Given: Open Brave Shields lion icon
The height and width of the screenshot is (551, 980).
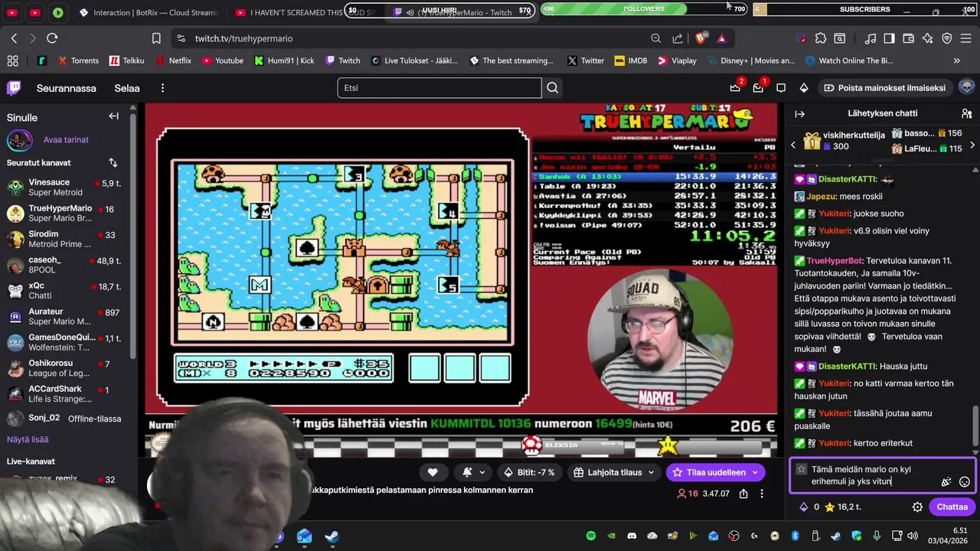Looking at the screenshot, I should tap(701, 38).
